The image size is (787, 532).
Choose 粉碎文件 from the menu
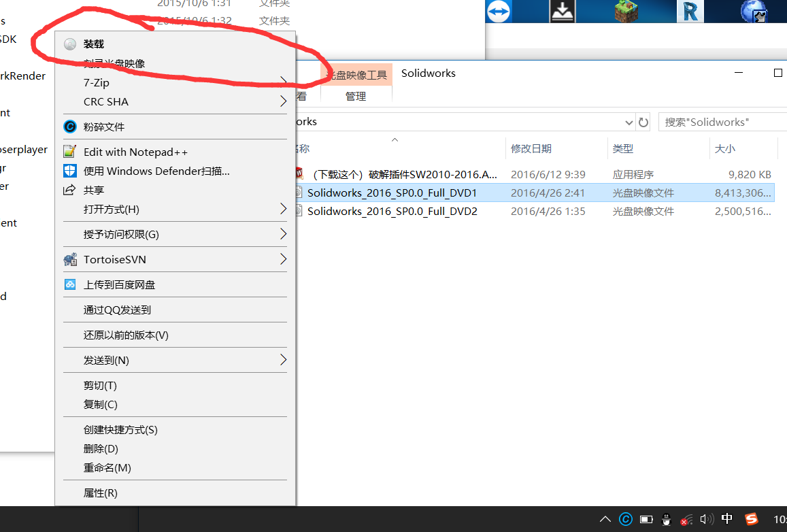(175, 127)
